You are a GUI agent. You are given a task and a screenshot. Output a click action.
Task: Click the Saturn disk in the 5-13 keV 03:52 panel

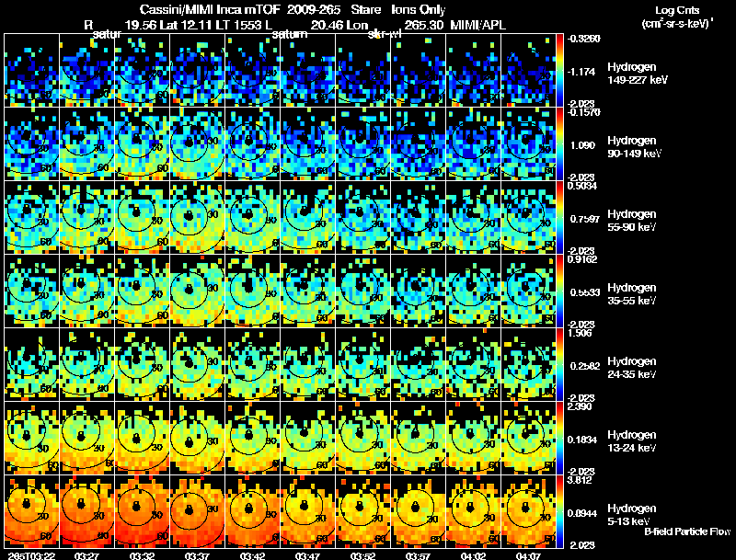click(360, 507)
